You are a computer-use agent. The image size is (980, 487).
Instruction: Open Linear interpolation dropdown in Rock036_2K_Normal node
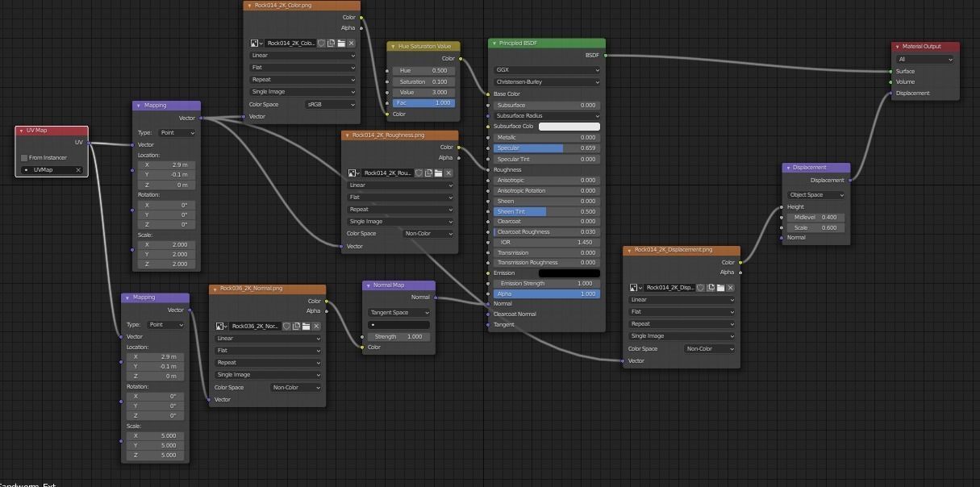268,339
